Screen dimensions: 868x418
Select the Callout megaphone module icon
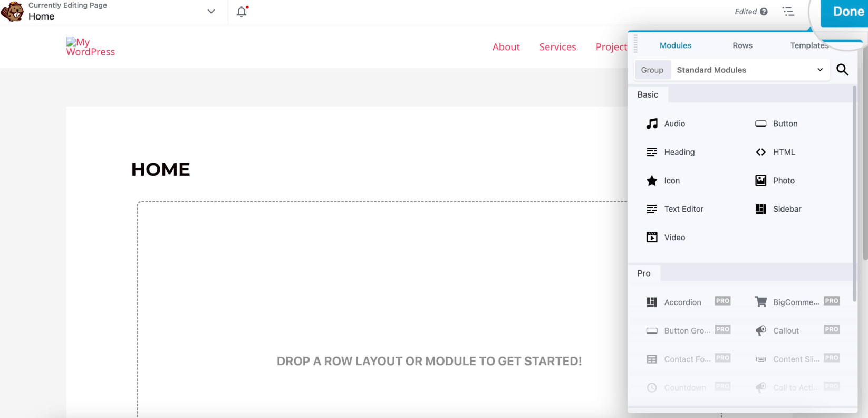[x=760, y=330]
